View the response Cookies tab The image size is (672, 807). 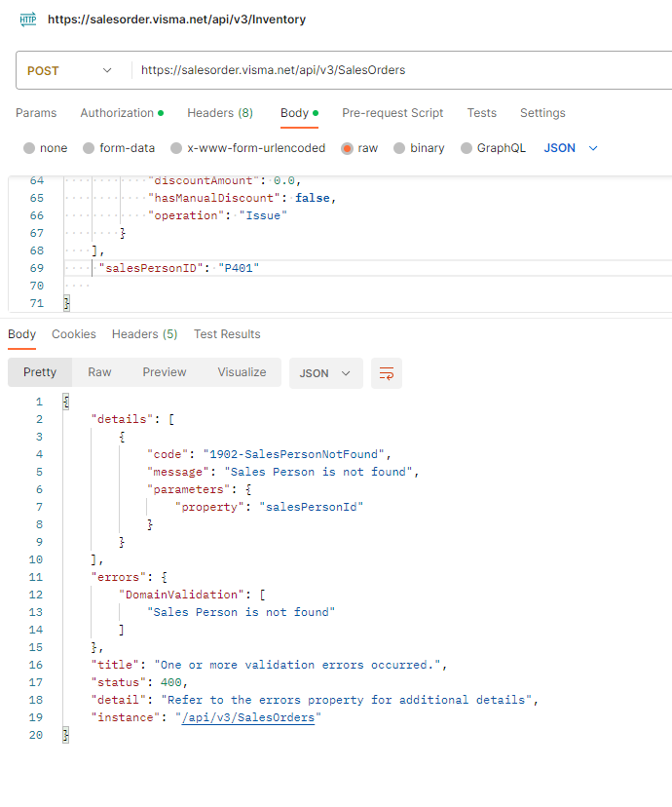[x=73, y=333]
